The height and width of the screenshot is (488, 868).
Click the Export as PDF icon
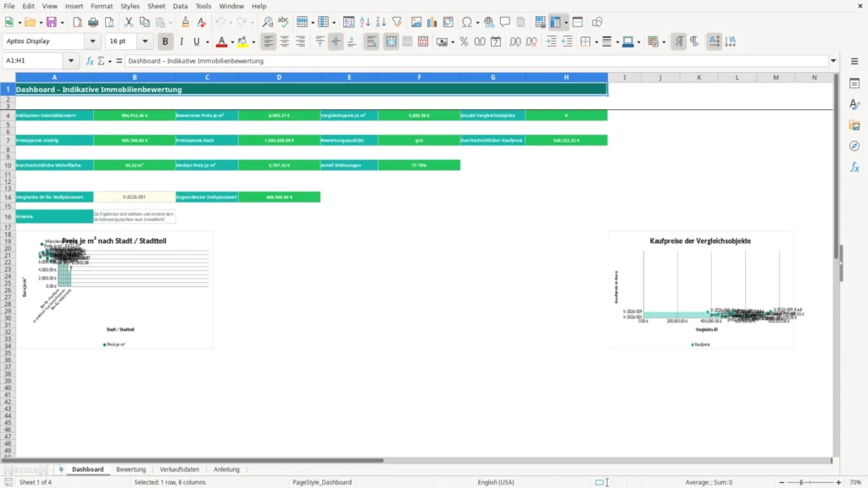(x=77, y=22)
